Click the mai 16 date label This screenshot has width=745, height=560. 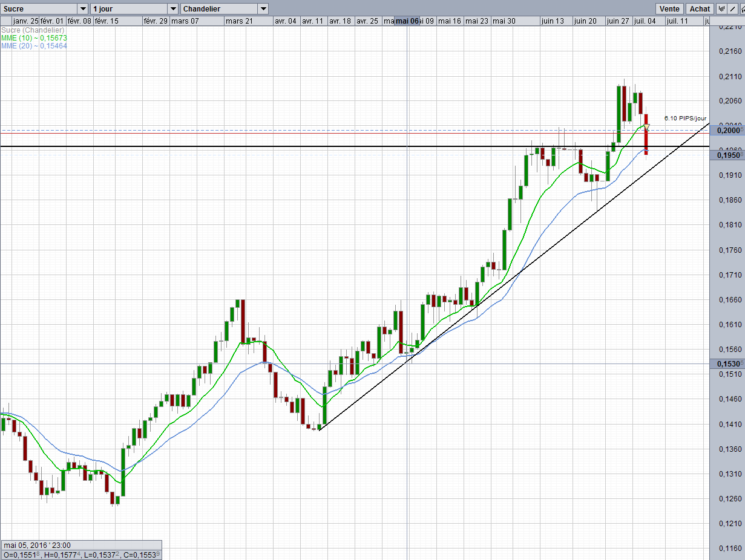click(x=450, y=21)
